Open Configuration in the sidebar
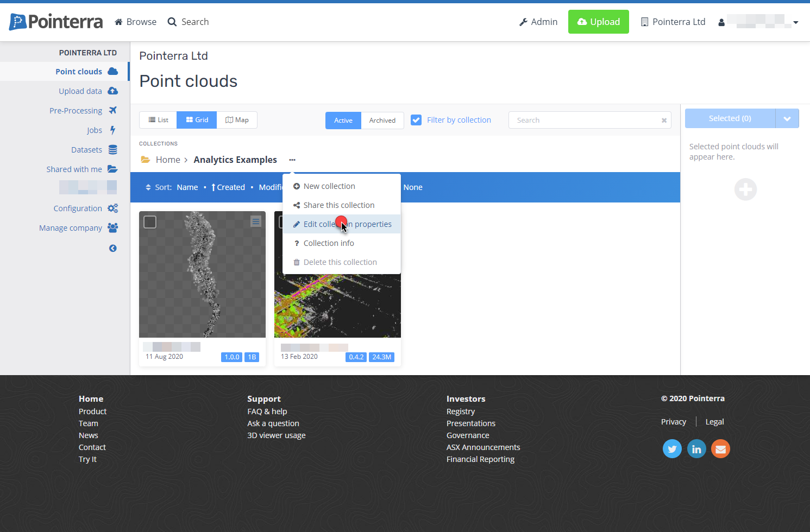Viewport: 810px width, 532px height. [78, 208]
